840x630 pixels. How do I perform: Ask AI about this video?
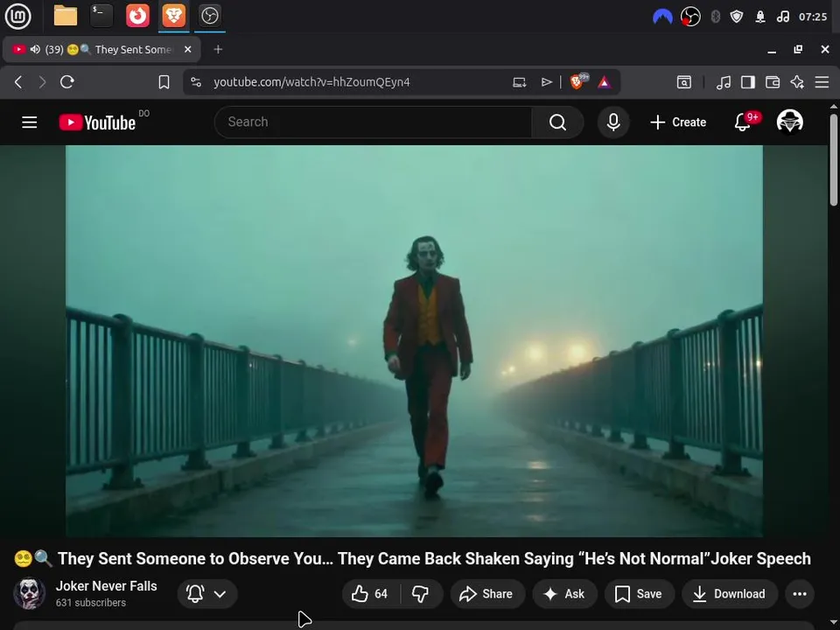coord(564,593)
